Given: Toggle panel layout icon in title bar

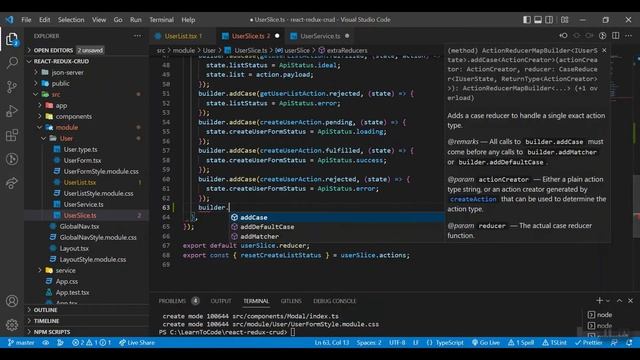Looking at the screenshot, I should pos(538,20).
